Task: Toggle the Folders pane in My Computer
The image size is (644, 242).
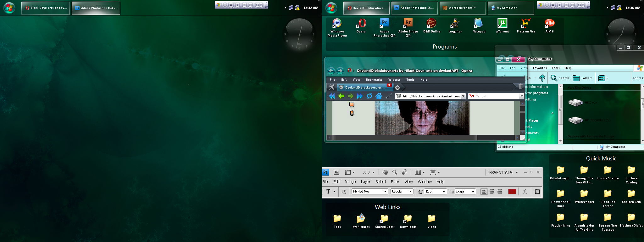Action: pos(583,78)
